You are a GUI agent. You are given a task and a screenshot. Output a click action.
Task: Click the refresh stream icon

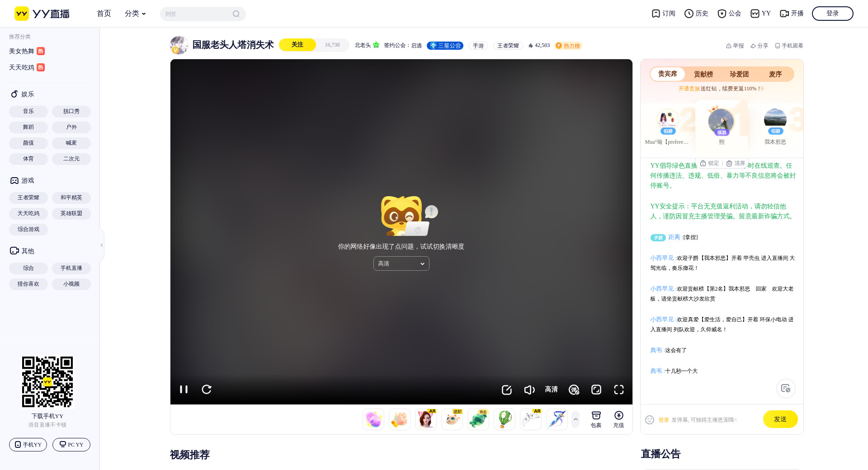click(x=207, y=389)
